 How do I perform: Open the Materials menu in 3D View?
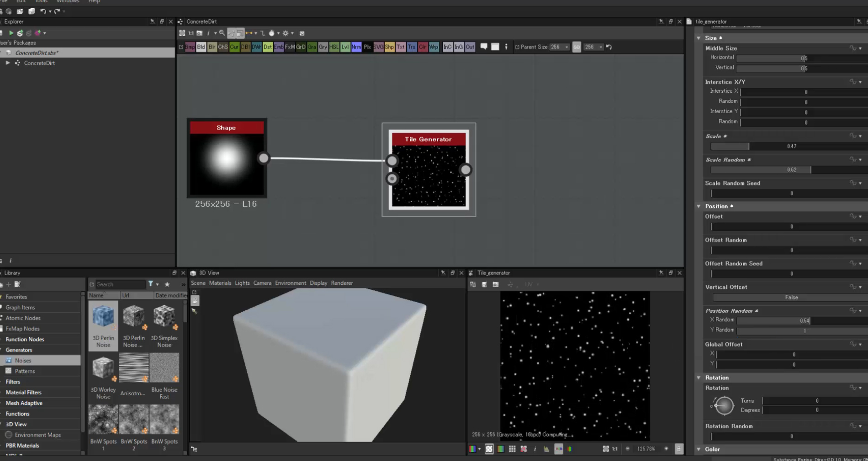coord(220,283)
